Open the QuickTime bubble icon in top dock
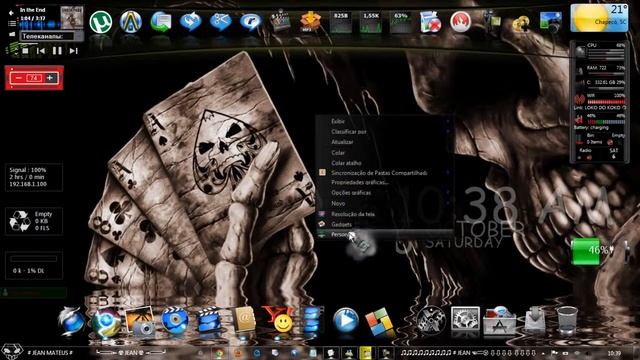The image size is (640, 360). click(x=250, y=22)
